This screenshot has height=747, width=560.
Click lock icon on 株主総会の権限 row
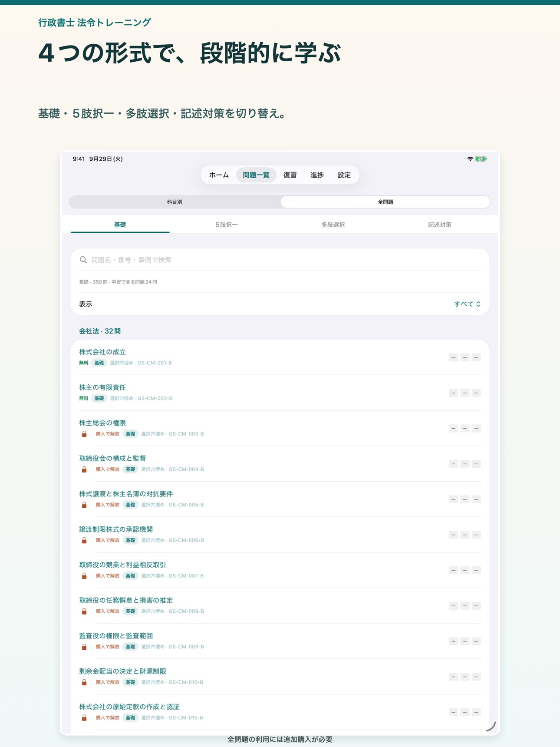84,434
